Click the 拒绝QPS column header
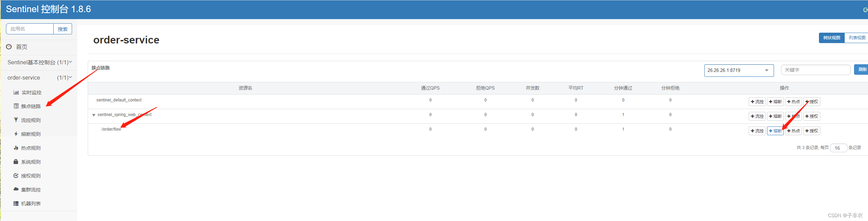Image resolution: width=868 pixels, height=221 pixels. (x=485, y=88)
